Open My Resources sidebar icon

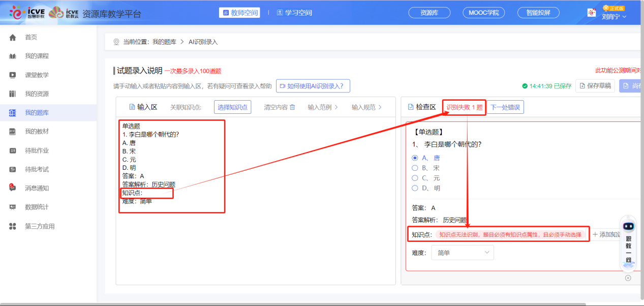tap(13, 94)
